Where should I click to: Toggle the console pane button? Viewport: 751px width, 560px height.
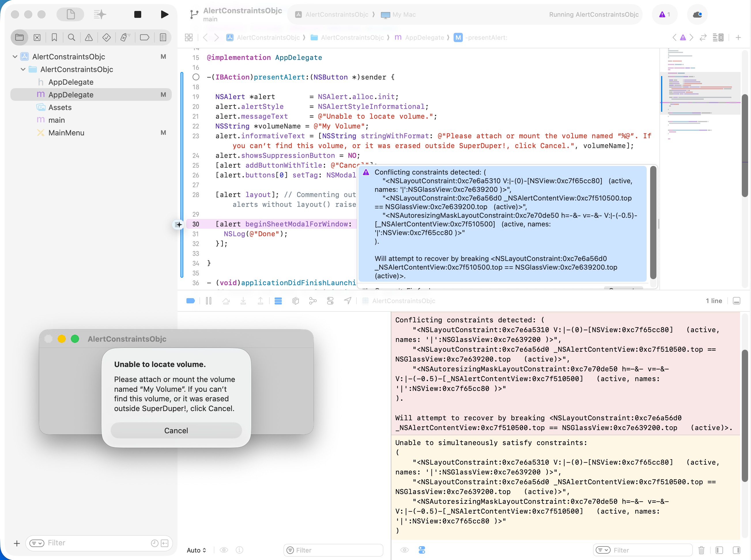click(736, 550)
